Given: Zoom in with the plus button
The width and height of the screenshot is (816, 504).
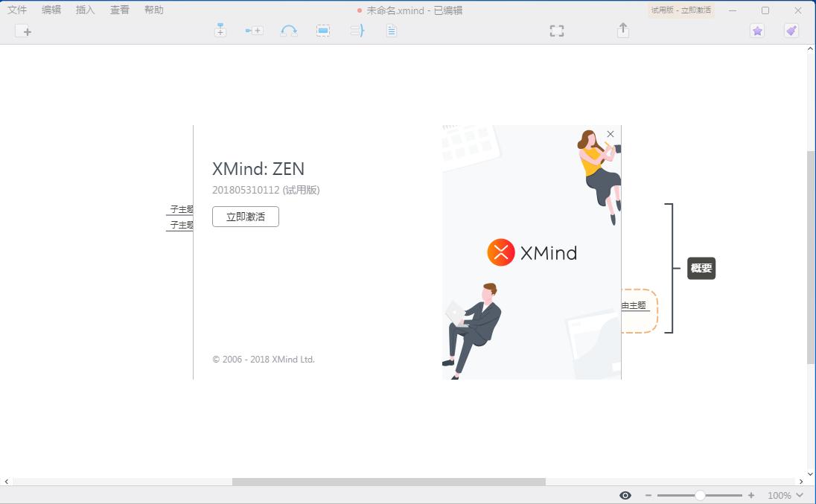Looking at the screenshot, I should click(751, 495).
